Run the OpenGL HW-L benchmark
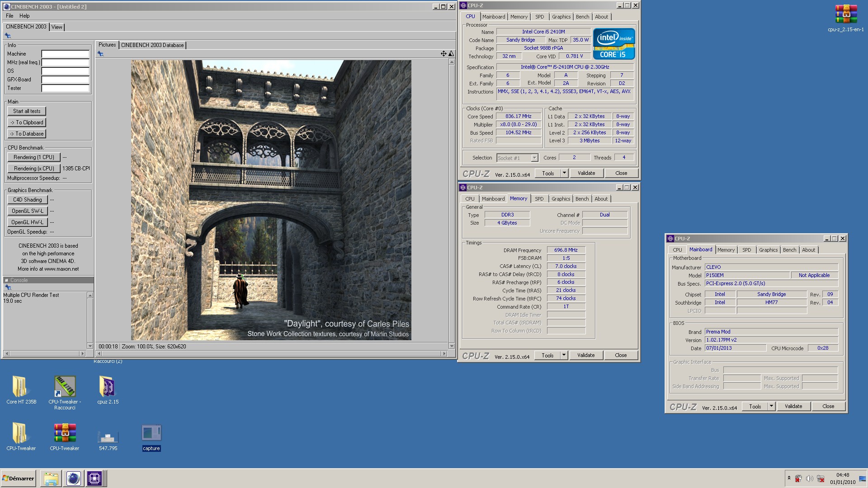This screenshot has height=488, width=868. coord(28,222)
